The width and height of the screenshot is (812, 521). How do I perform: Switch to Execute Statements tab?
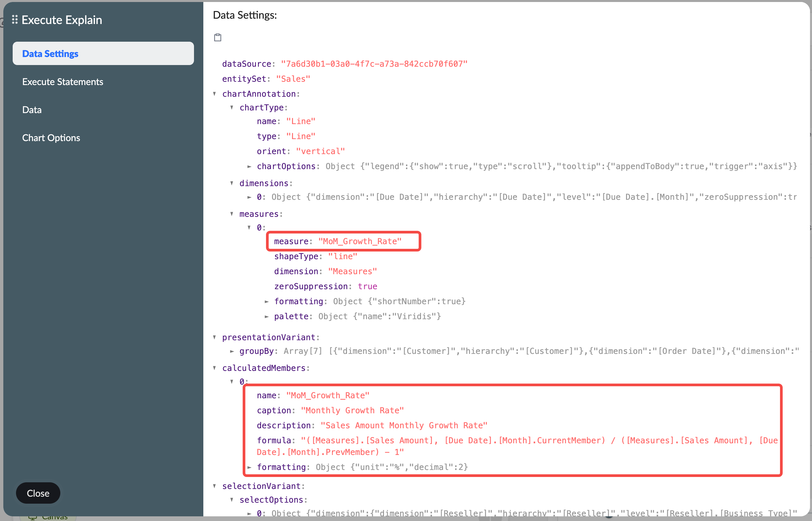(x=63, y=81)
